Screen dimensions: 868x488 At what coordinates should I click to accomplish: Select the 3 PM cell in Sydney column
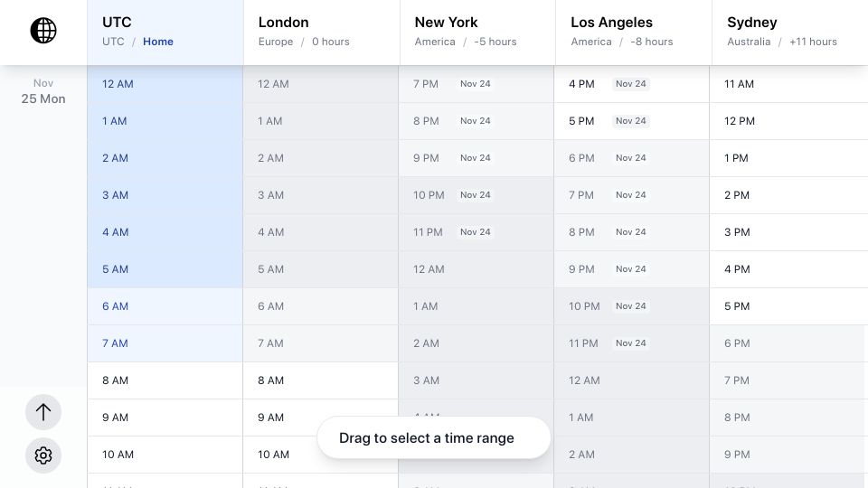788,232
